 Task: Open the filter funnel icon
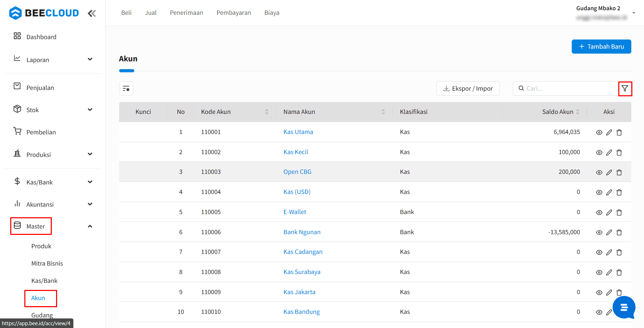625,89
